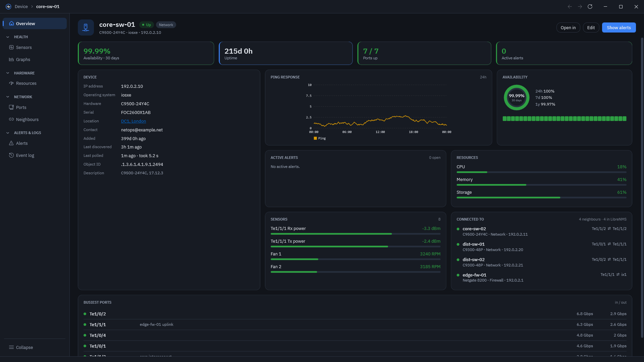Select the Te1/1/1 Tx power sensor
The width and height of the screenshot is (644, 362).
click(x=356, y=243)
